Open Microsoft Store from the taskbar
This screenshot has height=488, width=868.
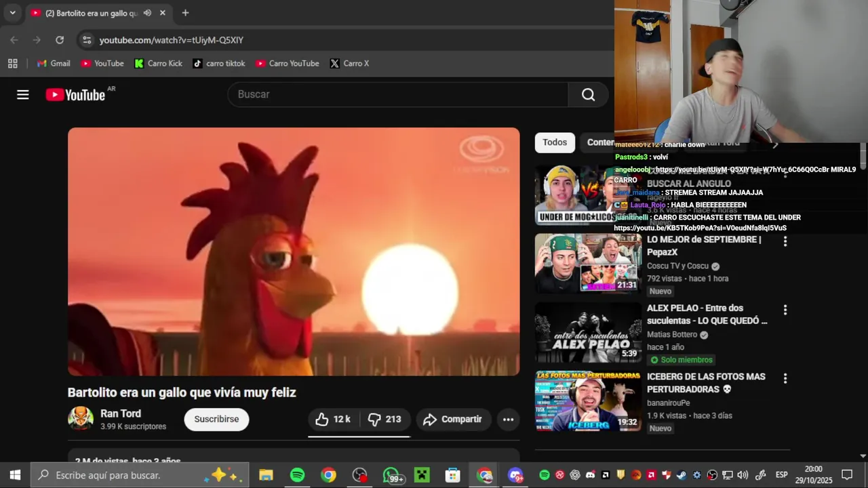453,475
